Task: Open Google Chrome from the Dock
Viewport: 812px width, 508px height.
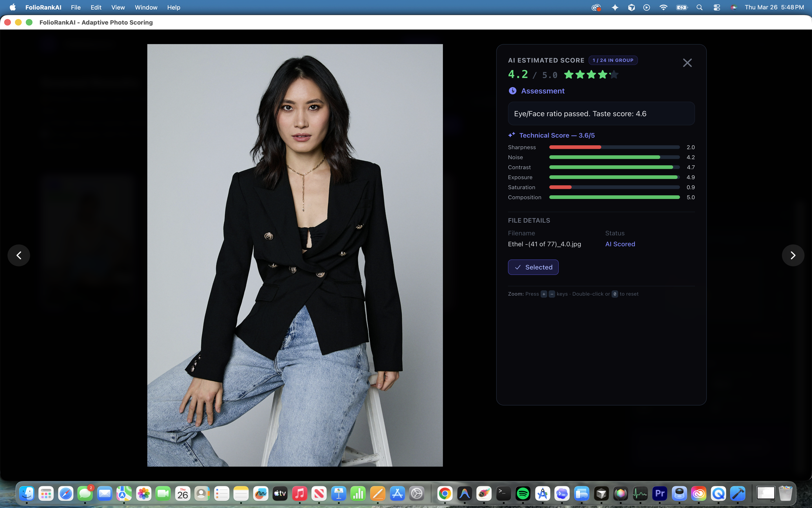Action: tap(445, 494)
